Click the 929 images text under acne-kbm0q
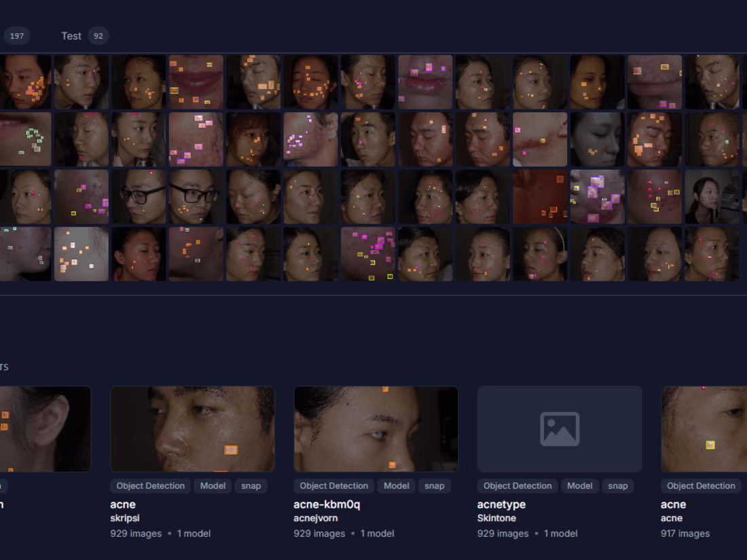 click(320, 533)
